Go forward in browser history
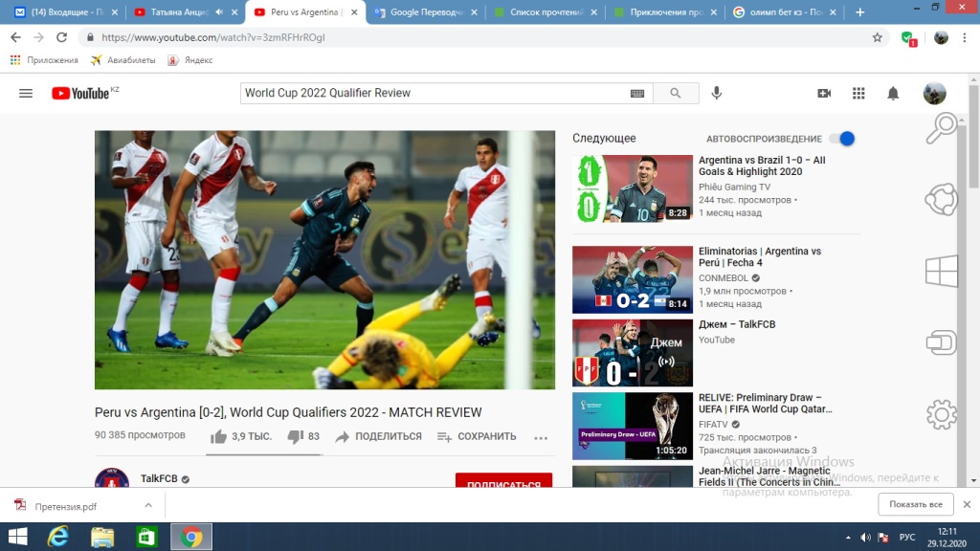This screenshot has width=980, height=551. (38, 37)
